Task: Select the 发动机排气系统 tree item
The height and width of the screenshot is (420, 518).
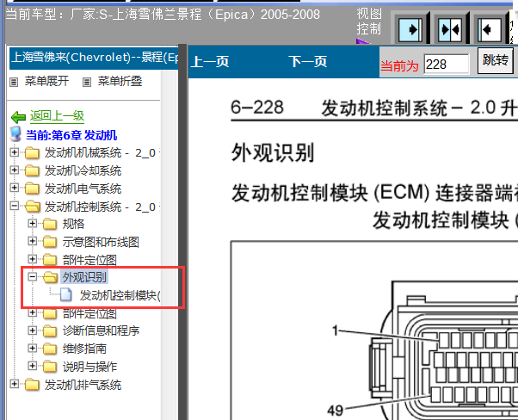Action: pyautogui.click(x=83, y=385)
